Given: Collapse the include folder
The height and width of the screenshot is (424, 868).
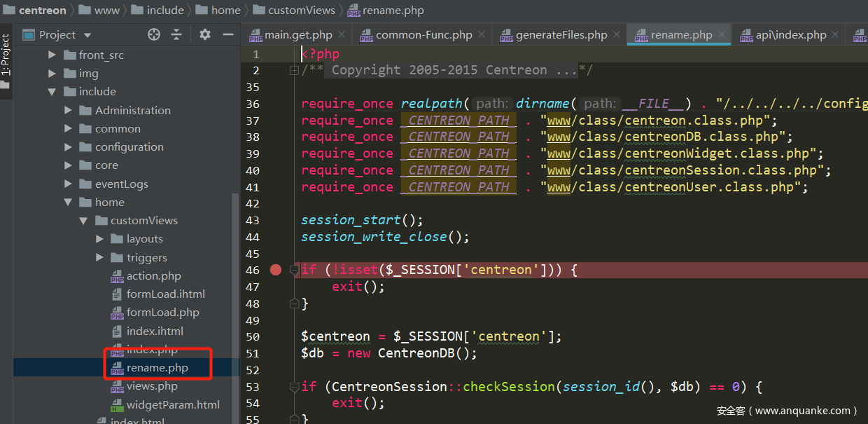Looking at the screenshot, I should coord(52,92).
